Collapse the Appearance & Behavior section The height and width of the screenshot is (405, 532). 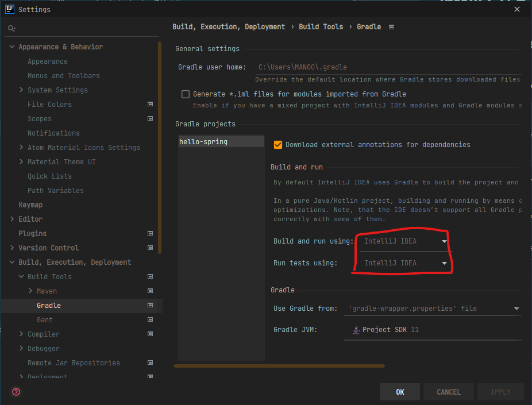point(12,47)
